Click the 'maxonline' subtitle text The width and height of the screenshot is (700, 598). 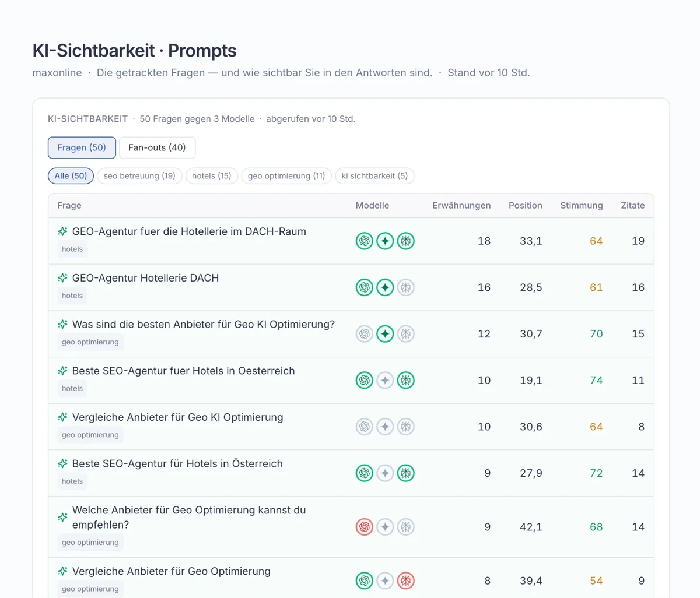[57, 73]
